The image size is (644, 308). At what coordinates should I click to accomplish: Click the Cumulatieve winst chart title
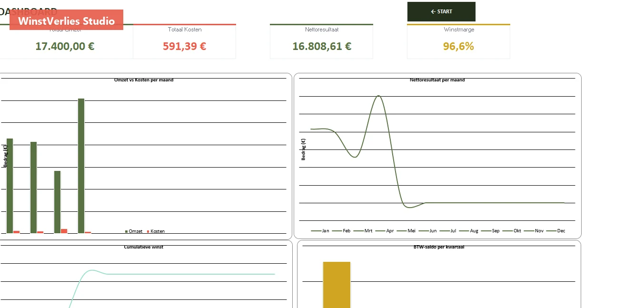coord(143,247)
